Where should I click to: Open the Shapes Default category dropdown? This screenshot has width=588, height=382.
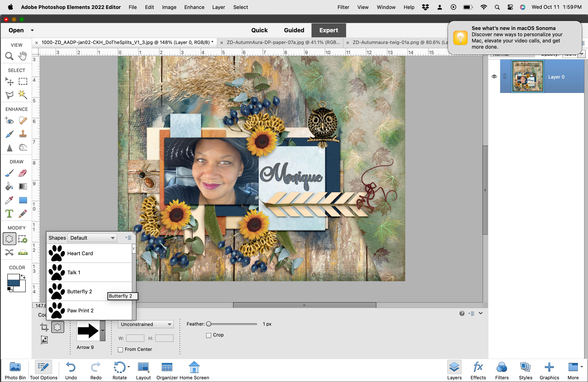click(92, 238)
